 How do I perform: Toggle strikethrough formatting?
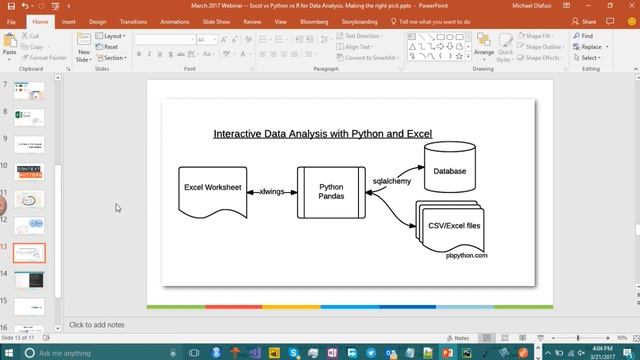(x=181, y=54)
